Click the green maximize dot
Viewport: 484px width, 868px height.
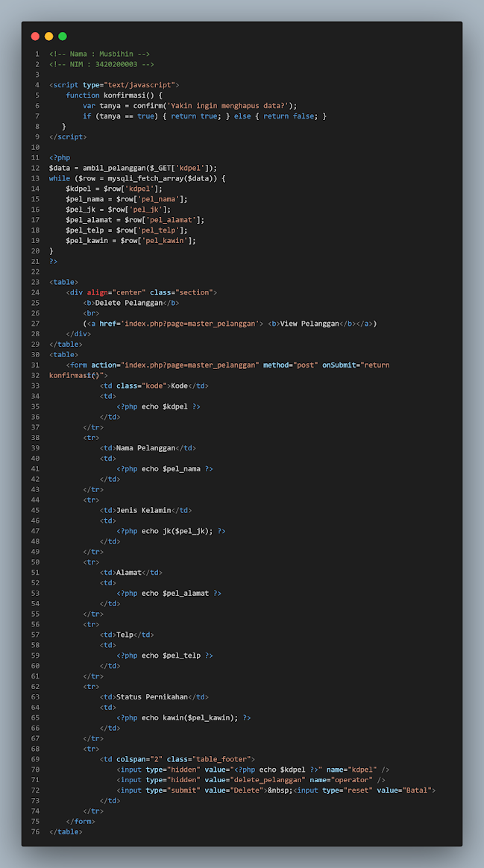click(63, 37)
